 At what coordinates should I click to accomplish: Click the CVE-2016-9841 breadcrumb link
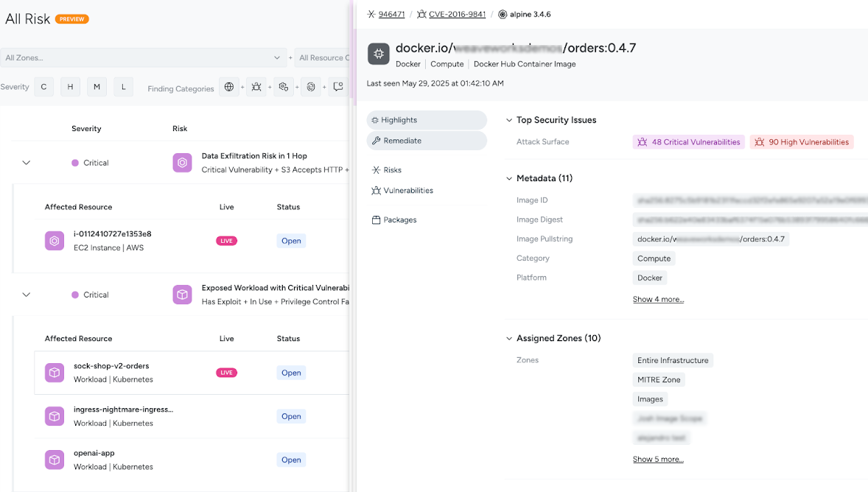pos(458,15)
